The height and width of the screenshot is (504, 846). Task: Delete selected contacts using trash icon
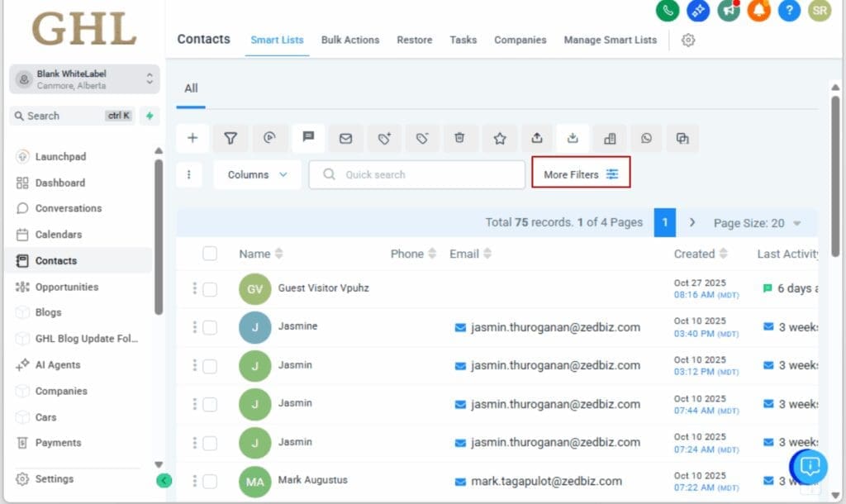point(460,138)
